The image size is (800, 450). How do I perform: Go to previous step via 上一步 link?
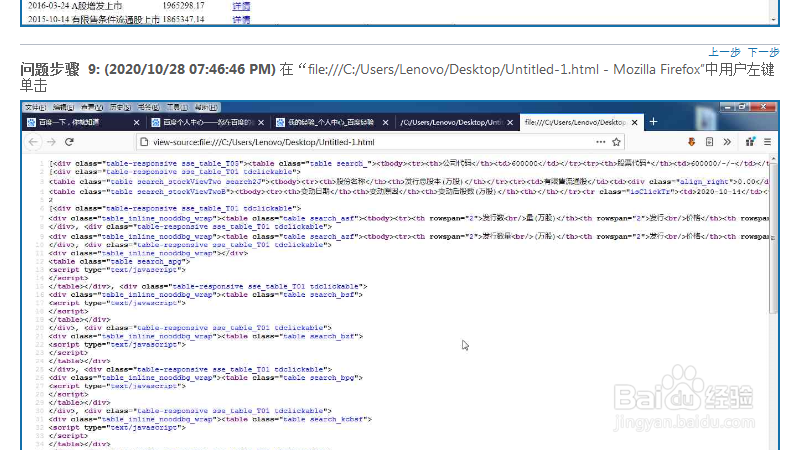point(724,52)
